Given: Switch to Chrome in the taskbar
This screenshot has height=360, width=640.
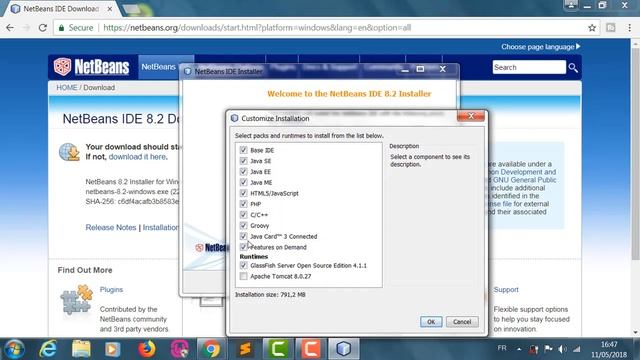Looking at the screenshot, I should pyautogui.click(x=211, y=349).
